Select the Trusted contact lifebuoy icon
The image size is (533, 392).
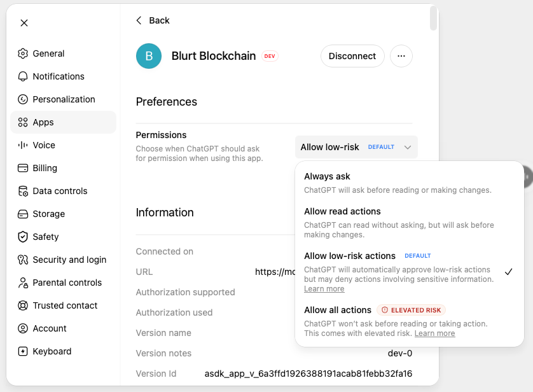coord(23,305)
